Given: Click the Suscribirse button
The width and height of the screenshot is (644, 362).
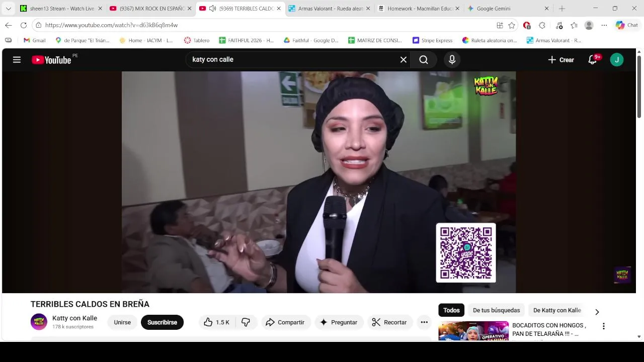Looking at the screenshot, I should coord(162,322).
